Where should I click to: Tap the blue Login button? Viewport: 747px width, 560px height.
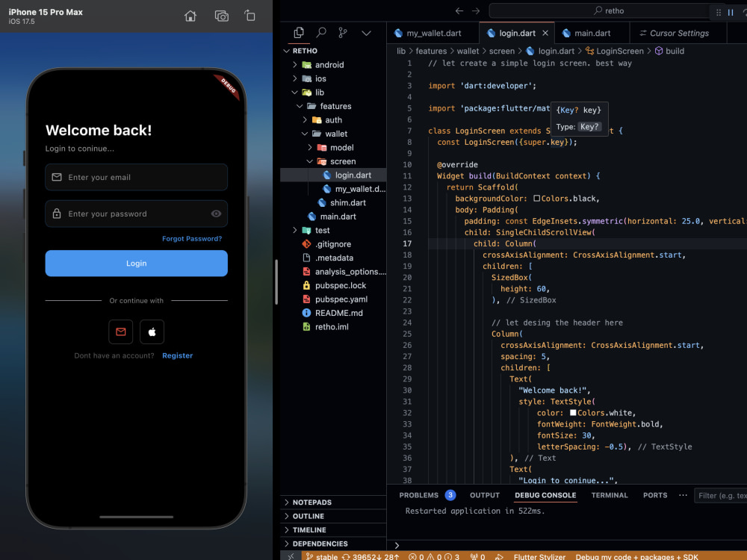[x=136, y=264]
